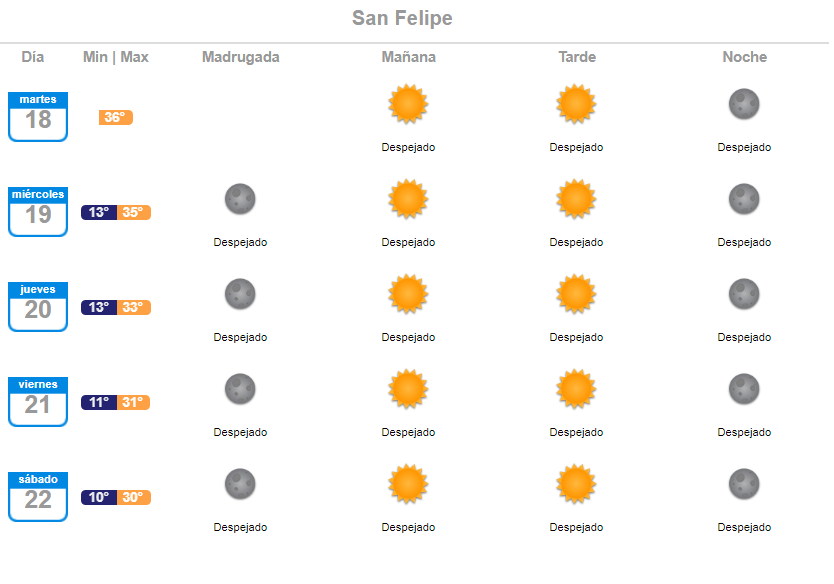Click the Madrugada column header
834x584 pixels.
[x=240, y=57]
